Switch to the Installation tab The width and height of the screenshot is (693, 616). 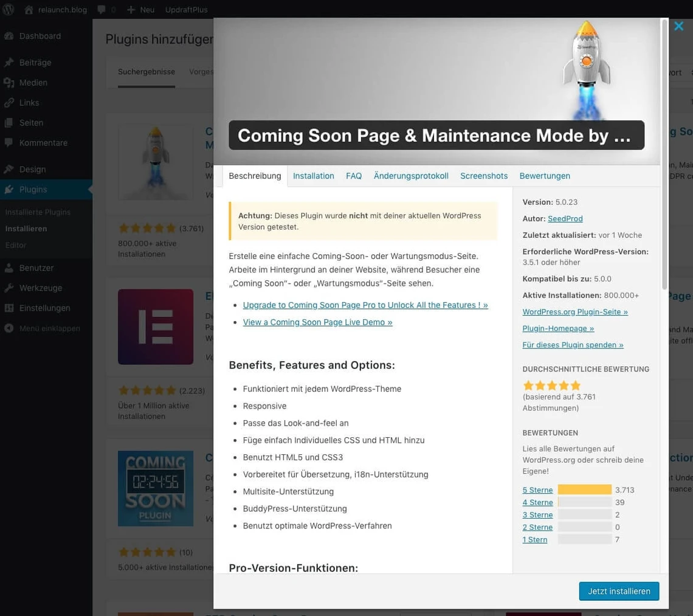313,175
